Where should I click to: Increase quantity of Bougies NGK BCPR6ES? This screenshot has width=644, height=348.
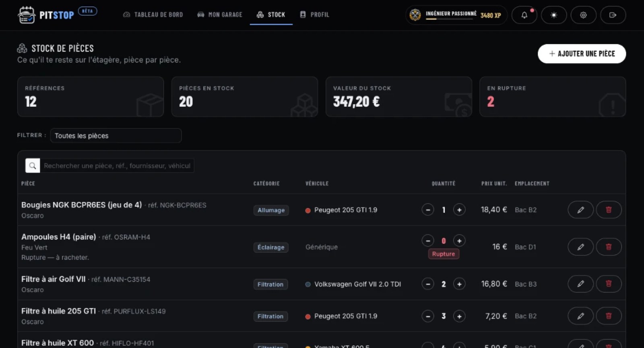[x=459, y=210]
